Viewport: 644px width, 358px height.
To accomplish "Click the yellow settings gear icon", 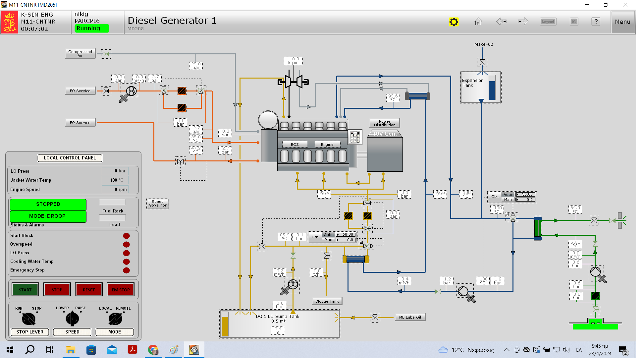I will (454, 22).
